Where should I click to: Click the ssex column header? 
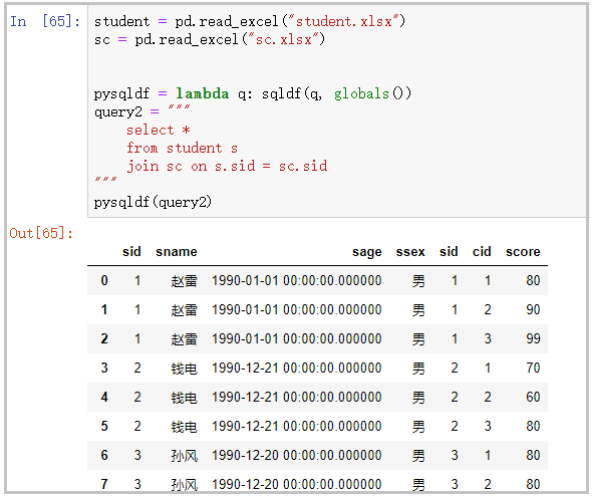point(410,251)
